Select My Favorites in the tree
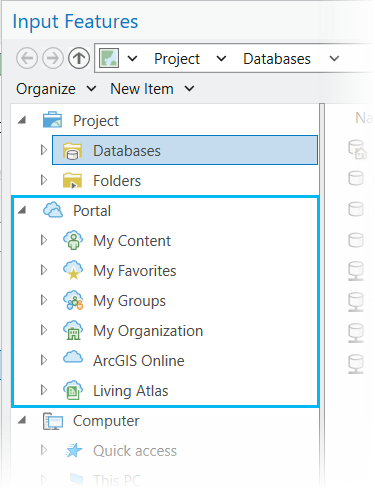Image resolution: width=375 pixels, height=489 pixels. 134,271
